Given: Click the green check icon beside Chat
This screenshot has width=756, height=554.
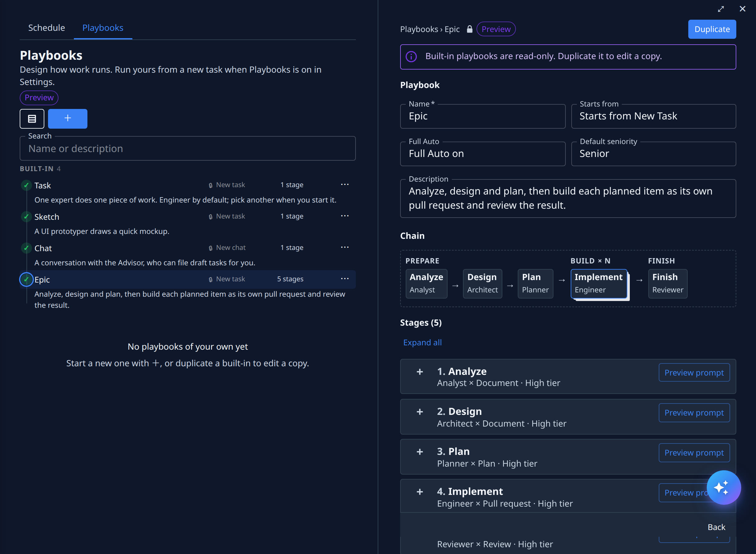Looking at the screenshot, I should coord(26,248).
